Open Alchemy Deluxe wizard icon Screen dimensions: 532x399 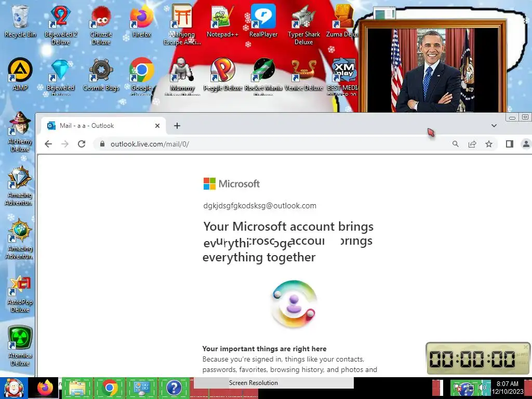click(x=20, y=131)
